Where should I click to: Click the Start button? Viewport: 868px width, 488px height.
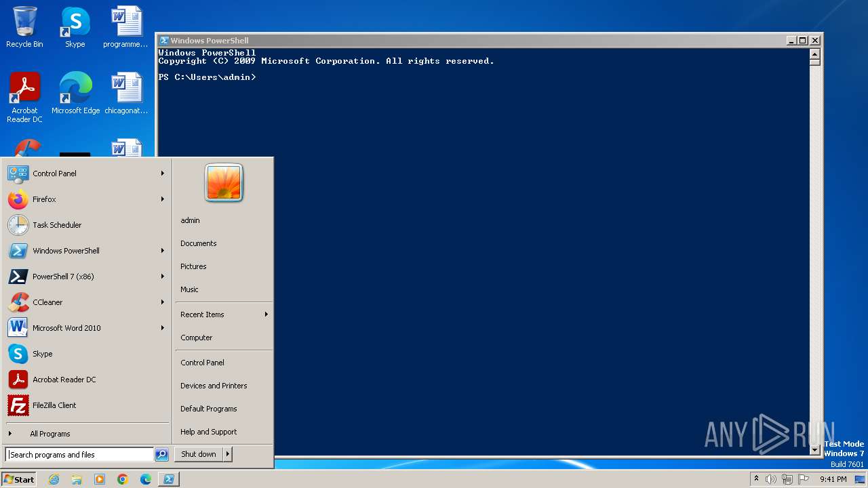point(18,479)
